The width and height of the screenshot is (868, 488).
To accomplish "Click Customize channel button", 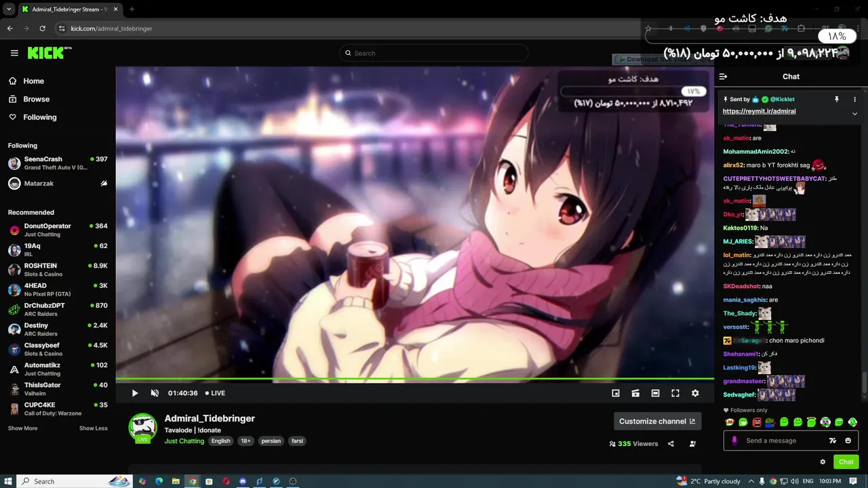I will 657,421.
